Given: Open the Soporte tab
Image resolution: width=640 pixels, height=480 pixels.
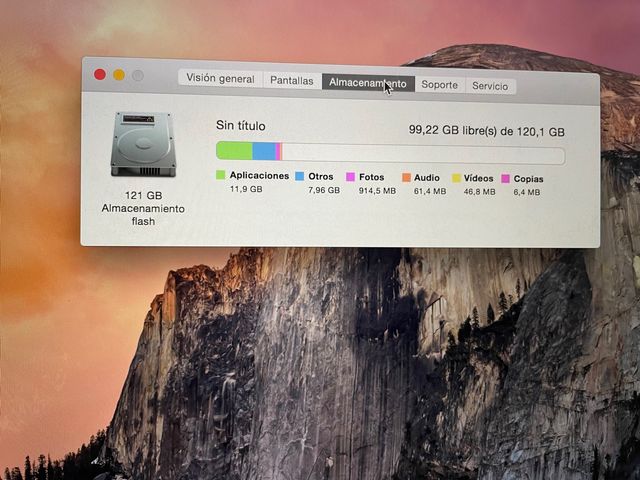Looking at the screenshot, I should click(440, 85).
